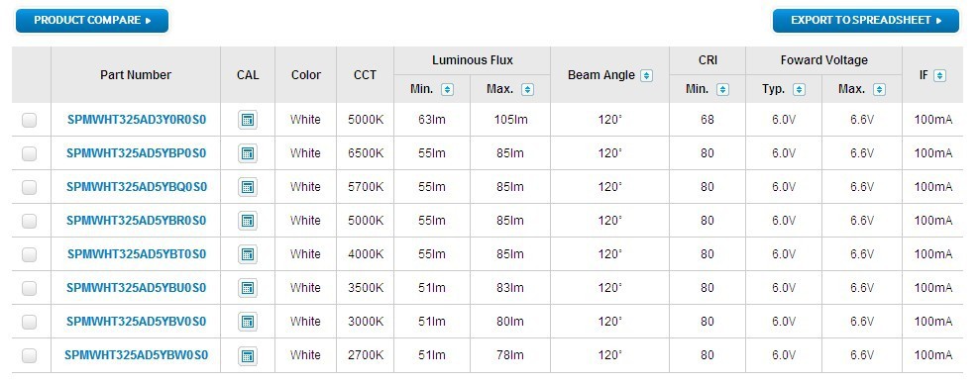Open CAL tool for SPMWHT325AD5YBR0S0

tap(248, 221)
